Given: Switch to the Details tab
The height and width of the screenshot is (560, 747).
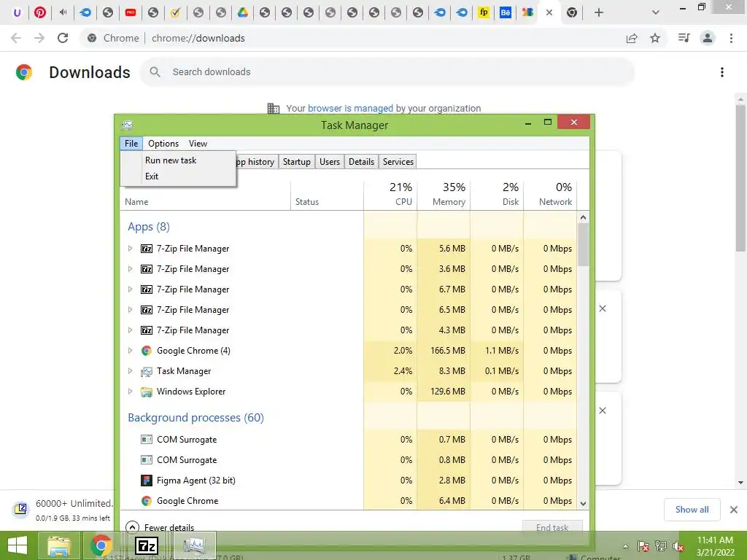Looking at the screenshot, I should click(361, 161).
